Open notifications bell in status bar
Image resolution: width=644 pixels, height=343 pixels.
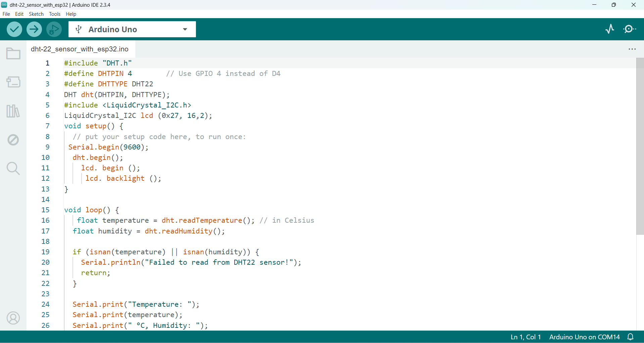[x=631, y=337]
